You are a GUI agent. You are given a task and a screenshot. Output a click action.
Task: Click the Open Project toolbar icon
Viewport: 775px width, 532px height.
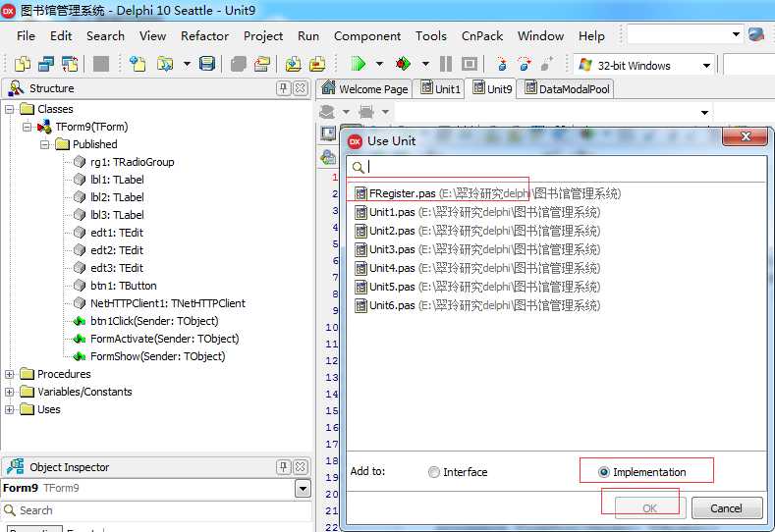(262, 64)
